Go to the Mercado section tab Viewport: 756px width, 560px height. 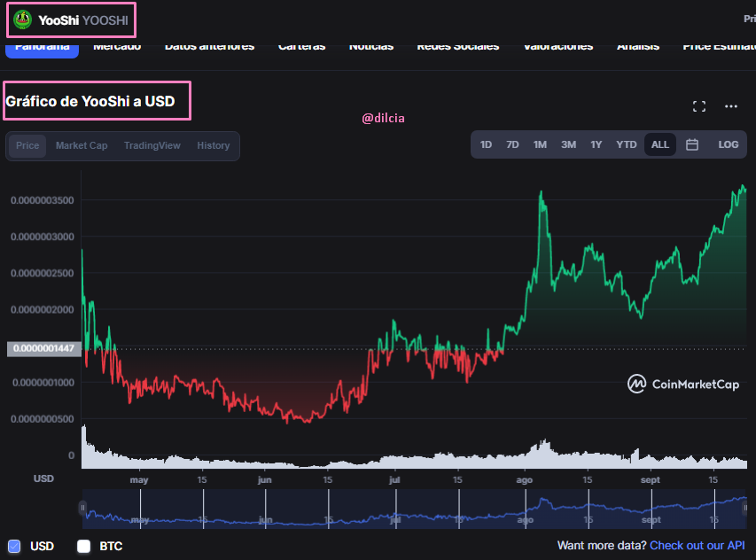117,47
